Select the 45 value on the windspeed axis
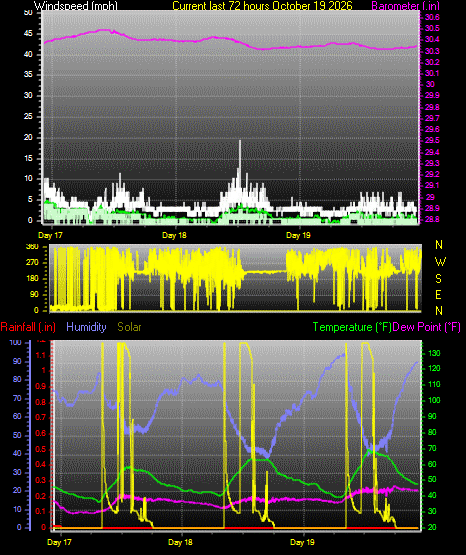The height and width of the screenshot is (555, 466). (x=28, y=34)
